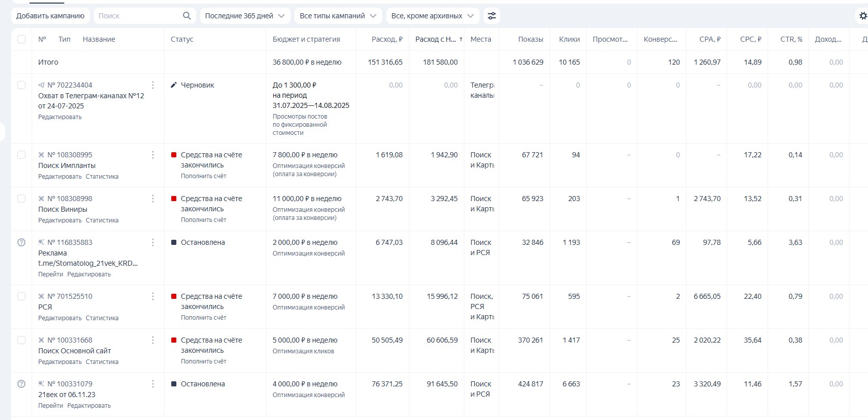This screenshot has height=420, width=868.
Task: Open the Все, кроме архивных filter dropdown
Action: [432, 16]
